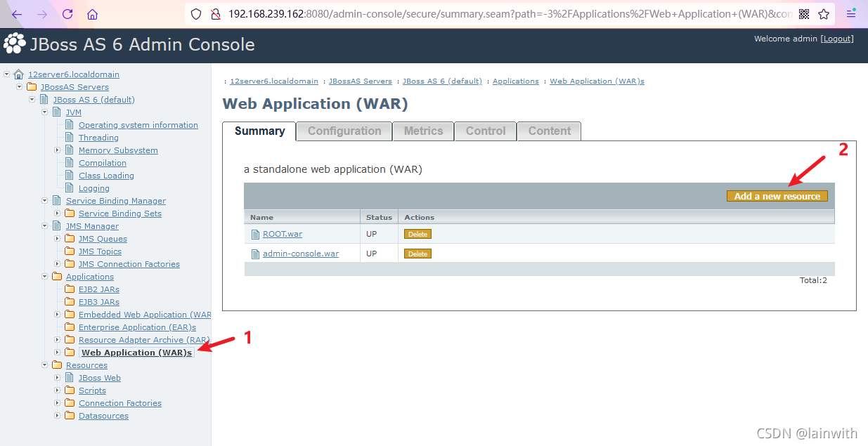Open the admin-console.war link
Viewport: 868px width, 446px height.
click(301, 254)
